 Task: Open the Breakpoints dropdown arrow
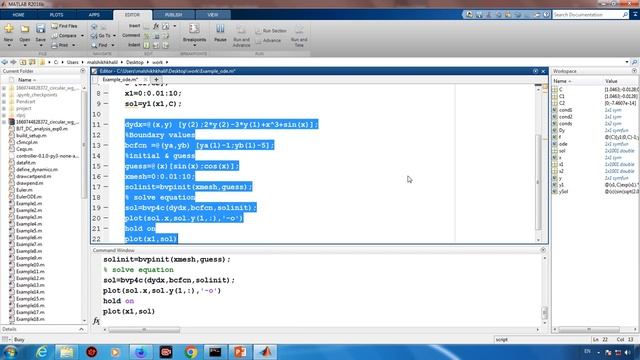pyautogui.click(x=194, y=45)
